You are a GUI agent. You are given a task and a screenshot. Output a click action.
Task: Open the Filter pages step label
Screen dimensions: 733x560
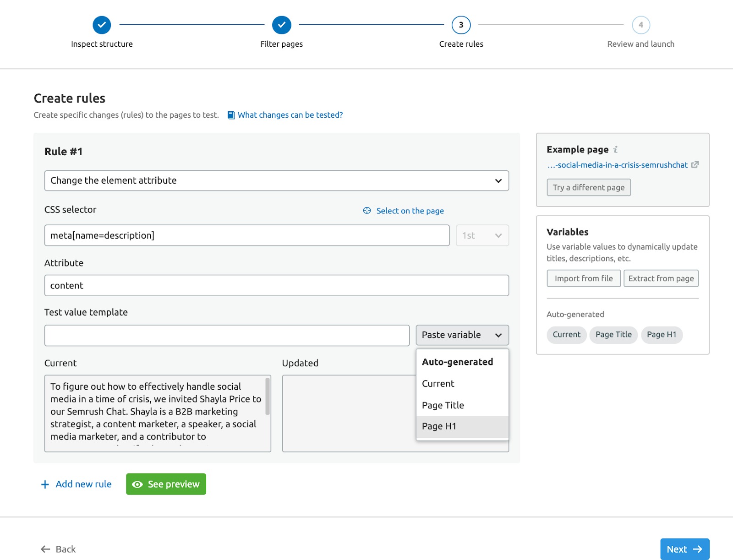click(282, 44)
